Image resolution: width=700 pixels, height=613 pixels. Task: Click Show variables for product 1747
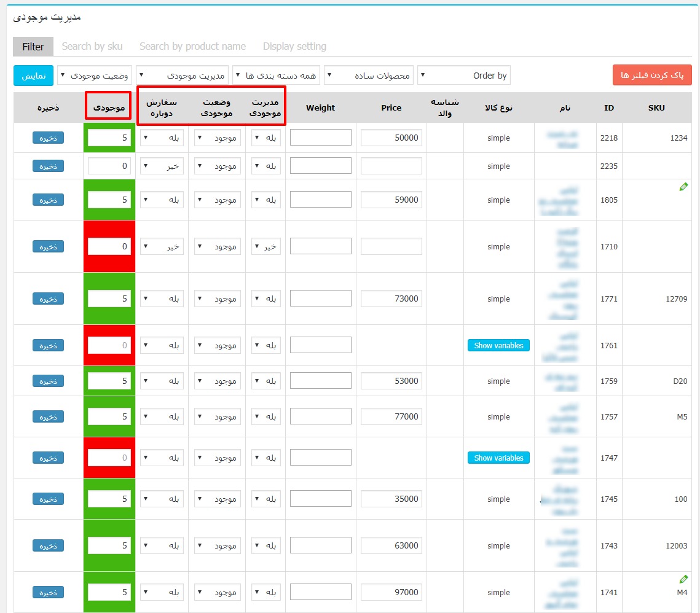point(498,458)
